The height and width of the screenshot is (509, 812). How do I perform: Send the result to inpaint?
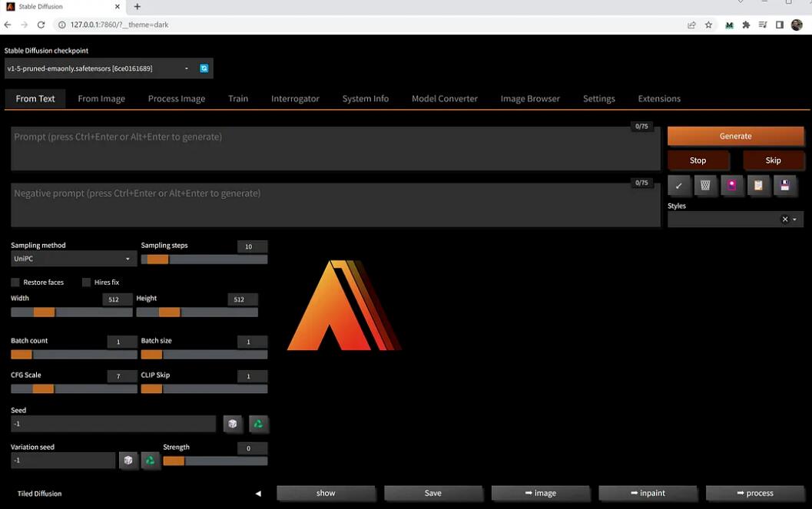(x=648, y=494)
